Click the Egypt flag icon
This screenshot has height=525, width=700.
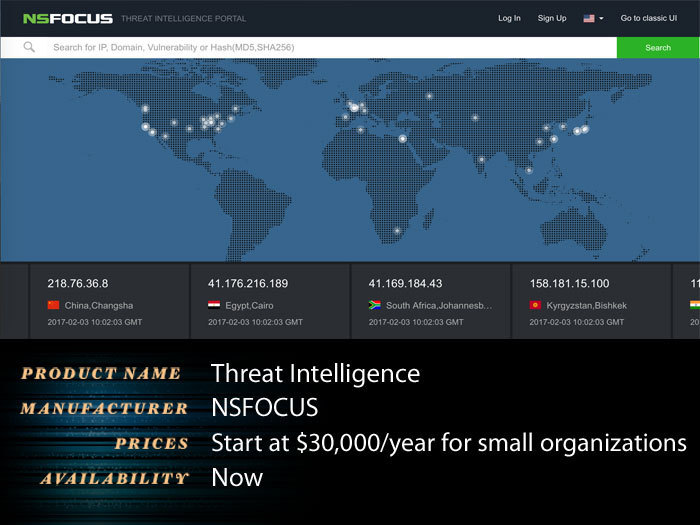[x=214, y=305]
